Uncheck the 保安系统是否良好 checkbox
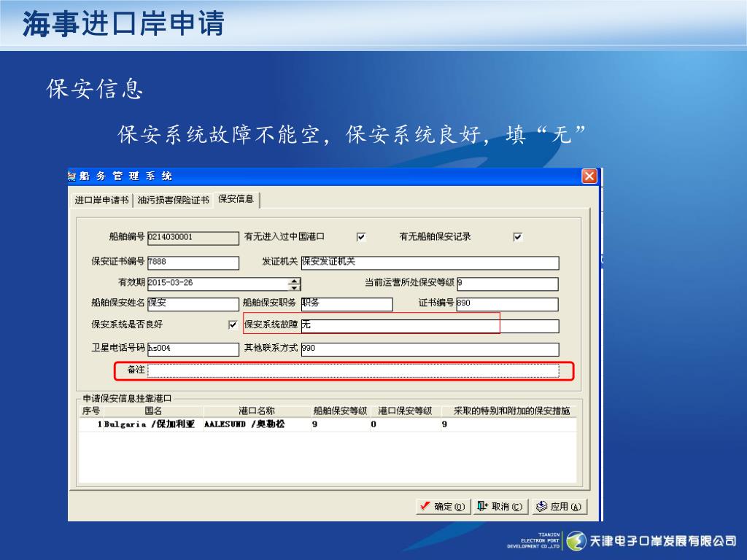The height and width of the screenshot is (560, 747). pyautogui.click(x=233, y=324)
